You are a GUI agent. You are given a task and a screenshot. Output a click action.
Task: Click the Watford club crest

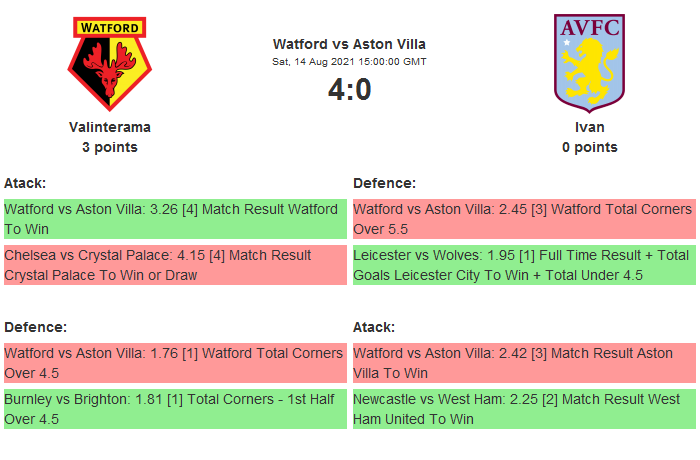pyautogui.click(x=110, y=64)
